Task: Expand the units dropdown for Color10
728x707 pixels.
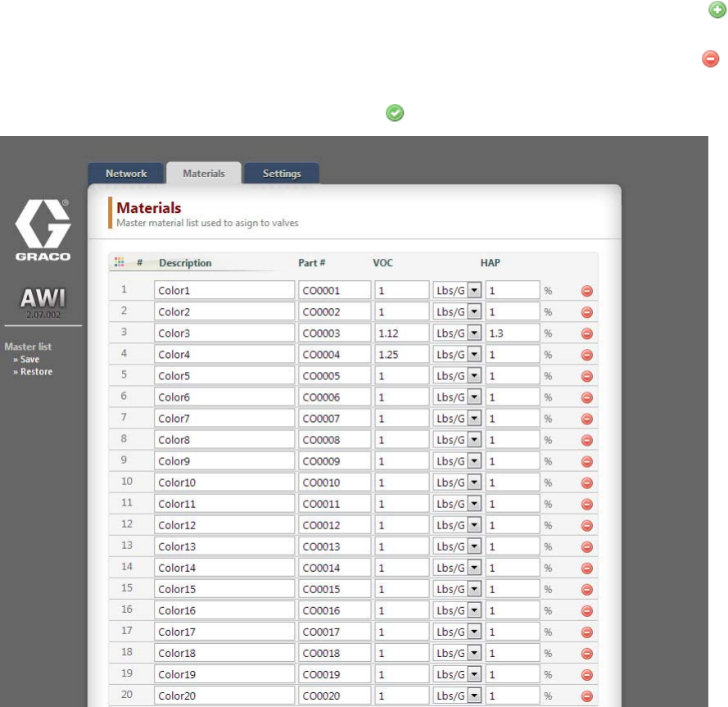Action: point(457,483)
